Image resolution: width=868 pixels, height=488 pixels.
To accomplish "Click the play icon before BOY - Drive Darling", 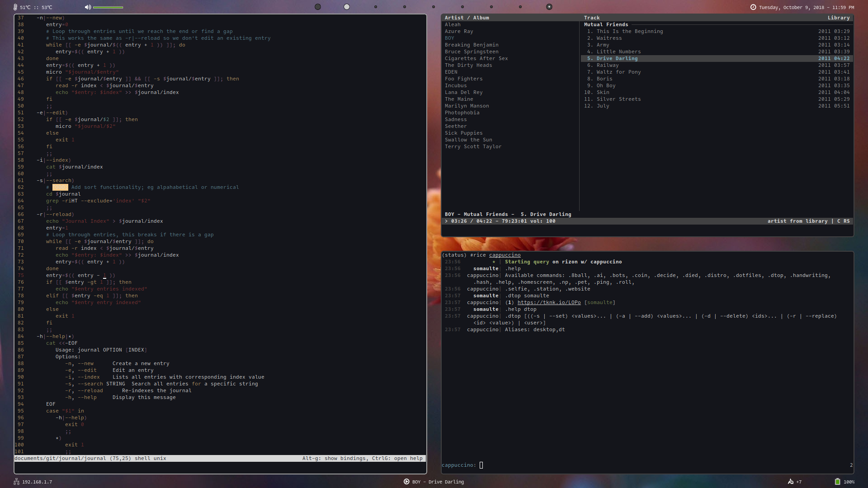I will click(x=406, y=482).
